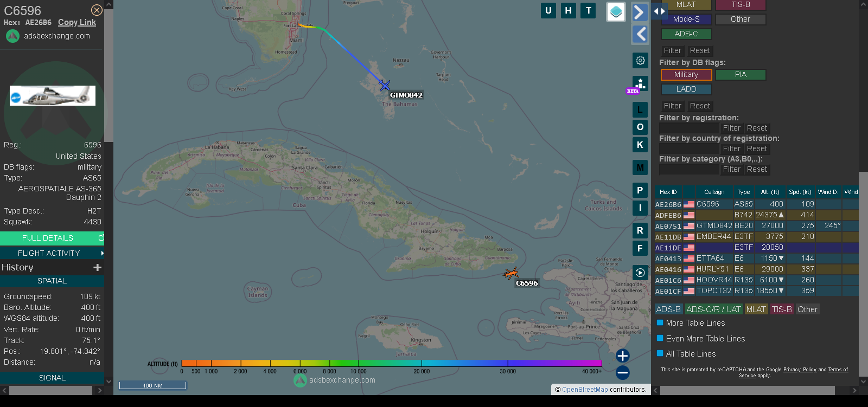Toggle the O map button
This screenshot has width=868, height=407.
pos(640,127)
